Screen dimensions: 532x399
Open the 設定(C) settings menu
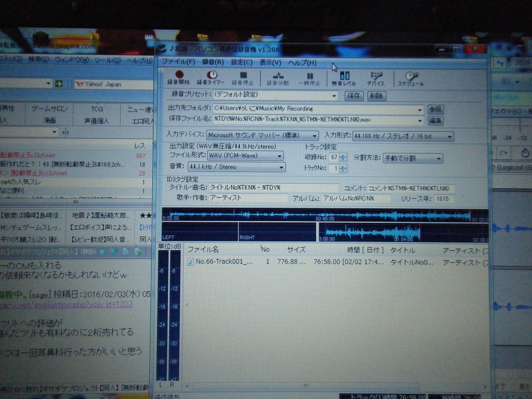click(x=242, y=62)
